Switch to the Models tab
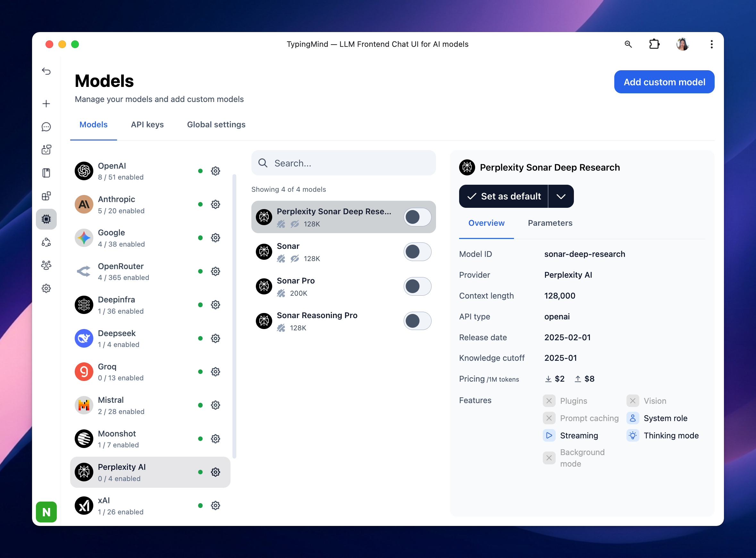This screenshot has width=756, height=558. (94, 125)
